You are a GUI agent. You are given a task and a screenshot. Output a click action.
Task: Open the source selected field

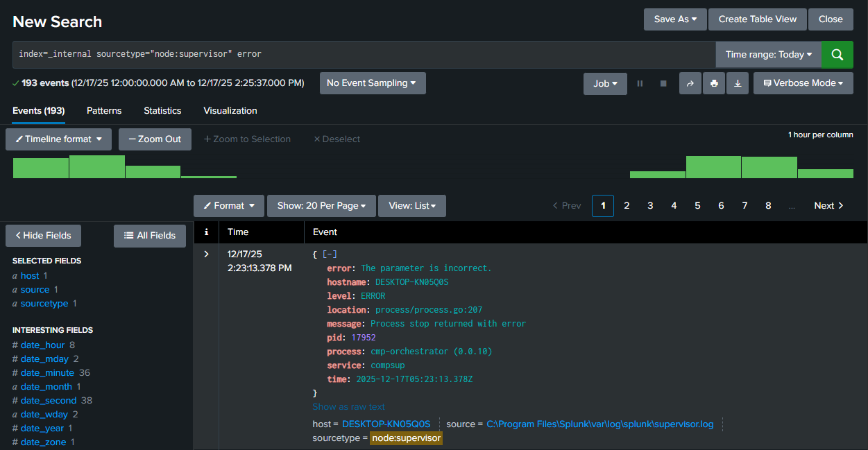35,290
